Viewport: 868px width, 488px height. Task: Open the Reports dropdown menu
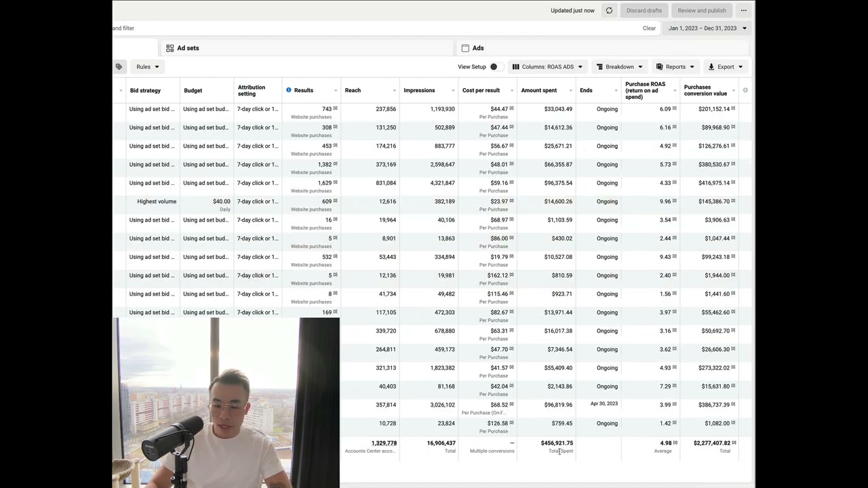(x=675, y=66)
